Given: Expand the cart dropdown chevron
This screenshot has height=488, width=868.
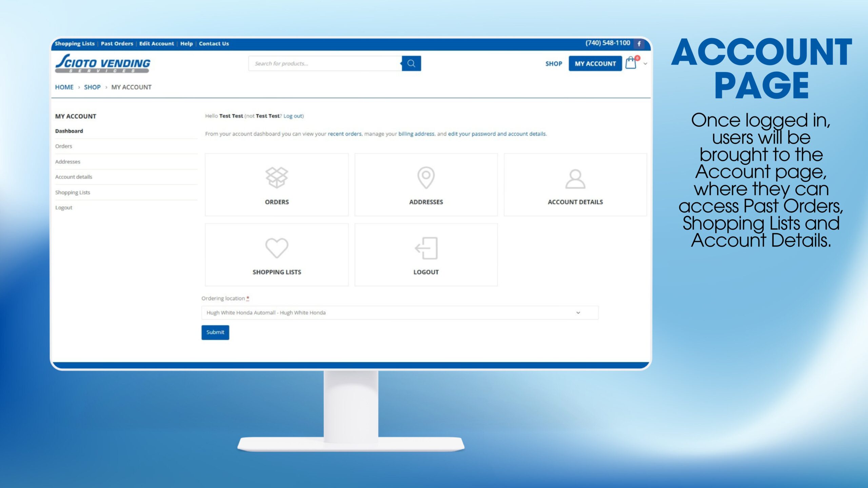Looking at the screenshot, I should [645, 64].
